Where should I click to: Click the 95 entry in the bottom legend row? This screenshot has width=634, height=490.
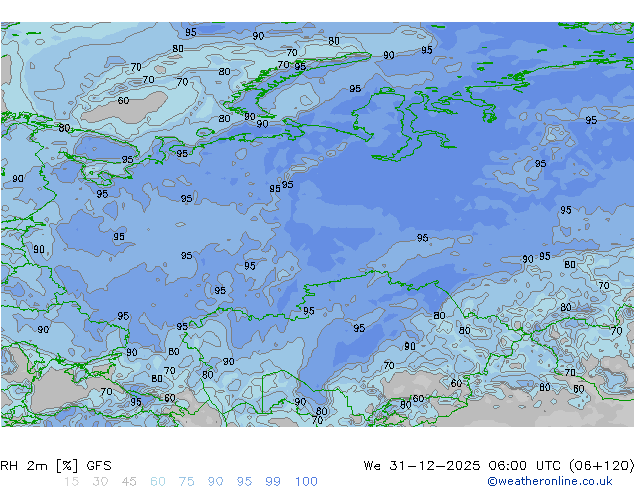[x=244, y=482]
